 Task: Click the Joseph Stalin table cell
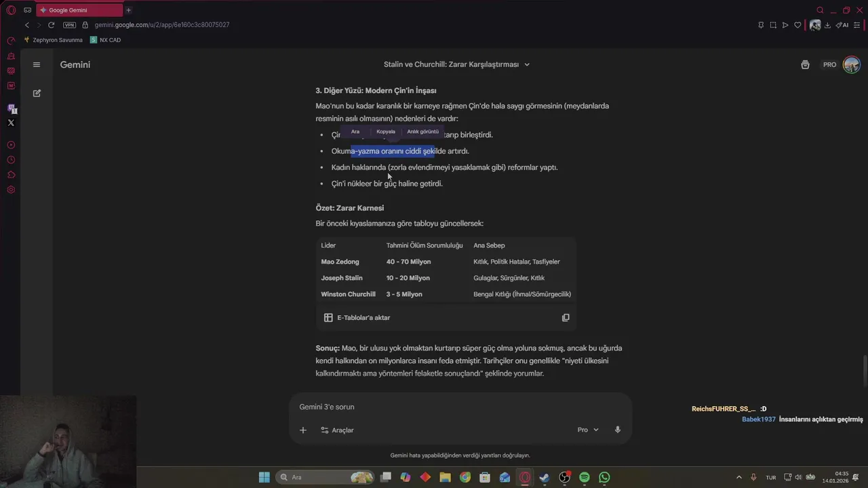tap(342, 278)
